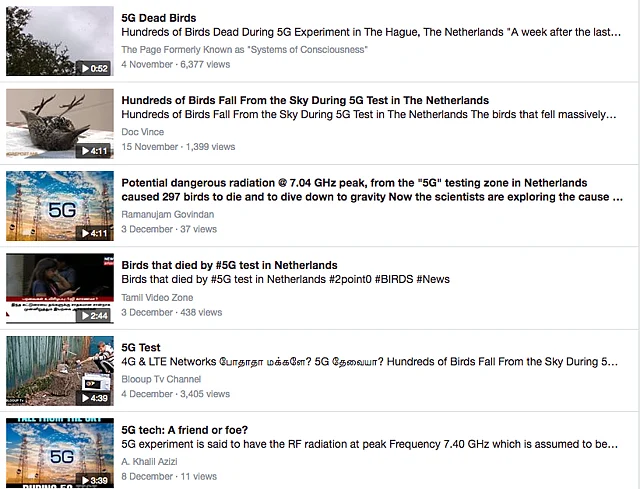Image resolution: width=640 pixels, height=489 pixels.
Task: Play the 3:39 5G tower video
Action: coord(94,480)
